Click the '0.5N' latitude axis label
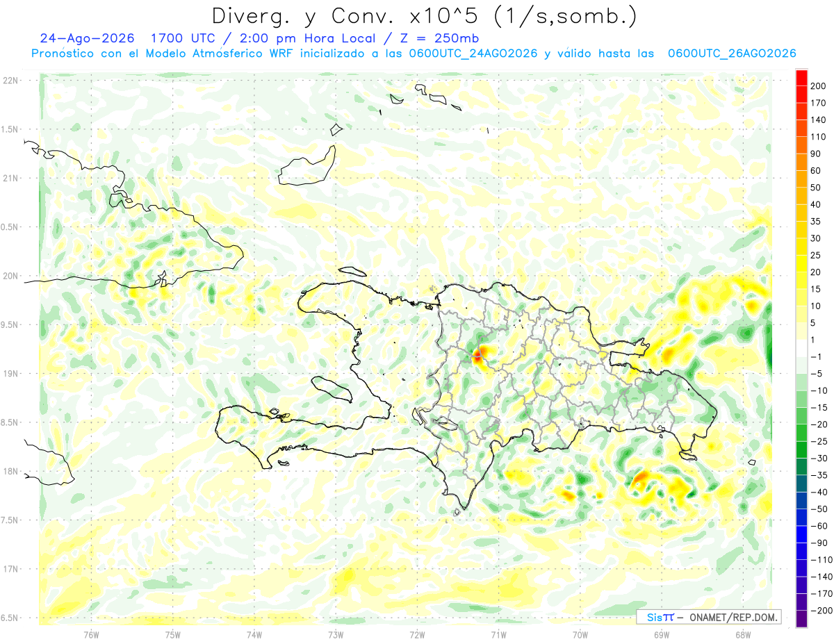Screen dimensions: 834x644 coord(10,227)
